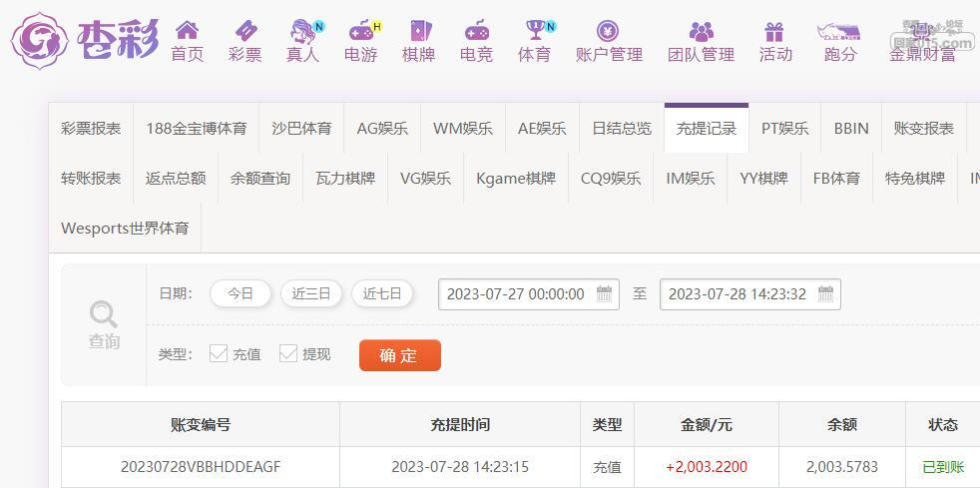Select the 近七日 date range option

pos(382,293)
